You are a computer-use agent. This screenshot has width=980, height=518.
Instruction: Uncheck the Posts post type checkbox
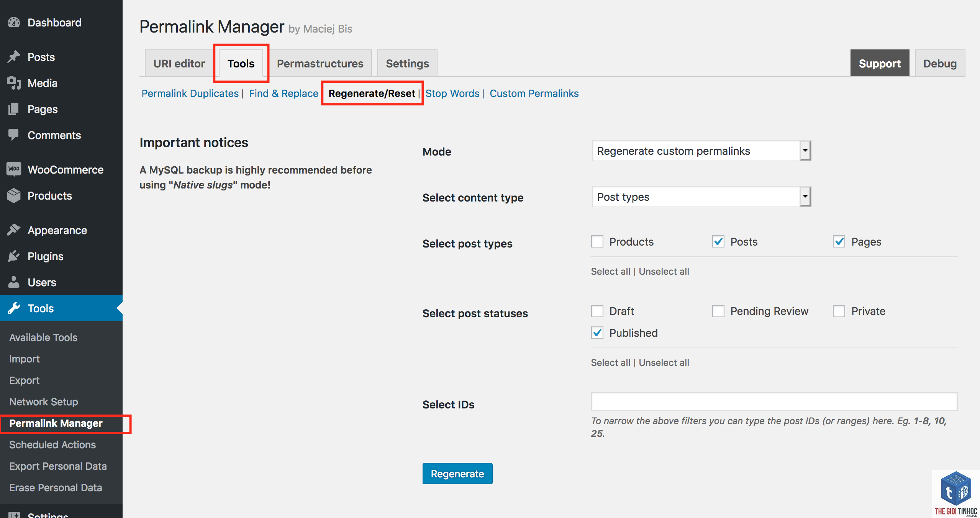tap(718, 242)
